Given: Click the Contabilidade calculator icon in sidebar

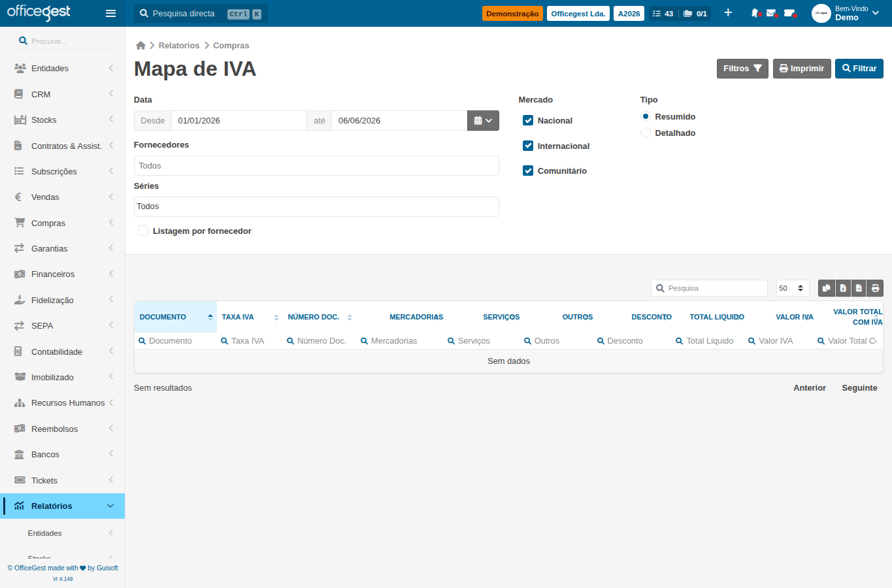Looking at the screenshot, I should pos(18,351).
